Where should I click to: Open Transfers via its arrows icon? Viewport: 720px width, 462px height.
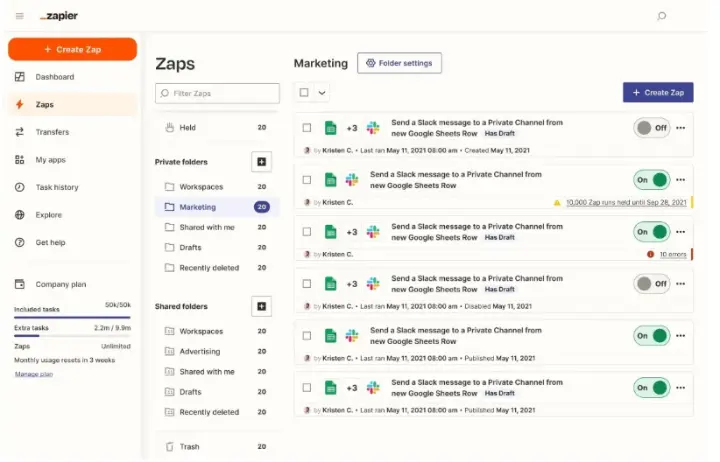(x=19, y=132)
